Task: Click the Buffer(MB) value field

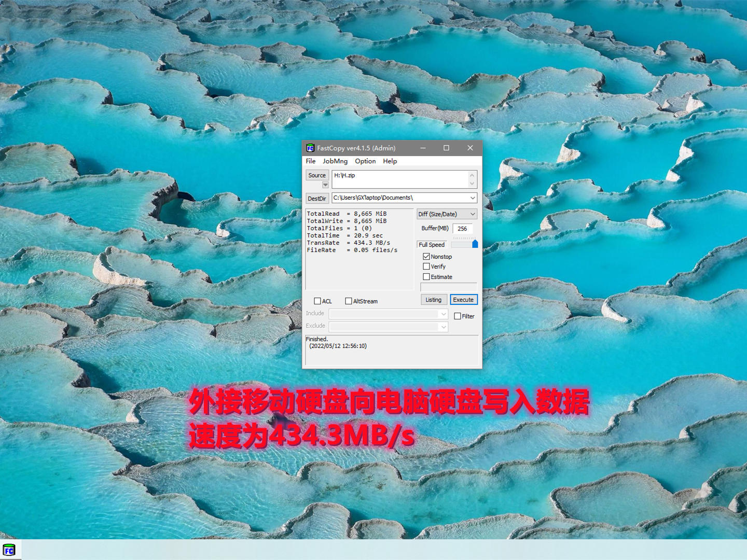Action: pyautogui.click(x=463, y=228)
